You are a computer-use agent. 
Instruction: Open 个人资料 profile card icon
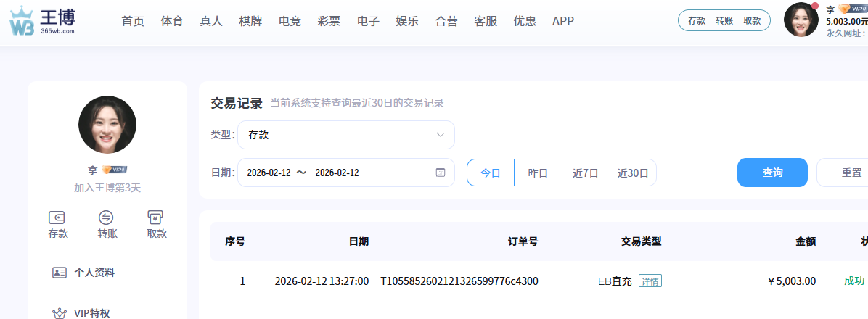[x=60, y=273]
